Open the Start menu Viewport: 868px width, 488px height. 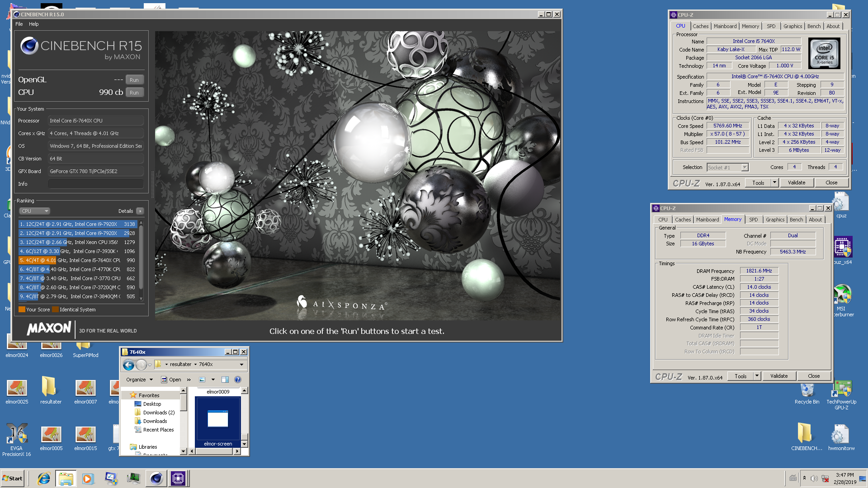(13, 479)
